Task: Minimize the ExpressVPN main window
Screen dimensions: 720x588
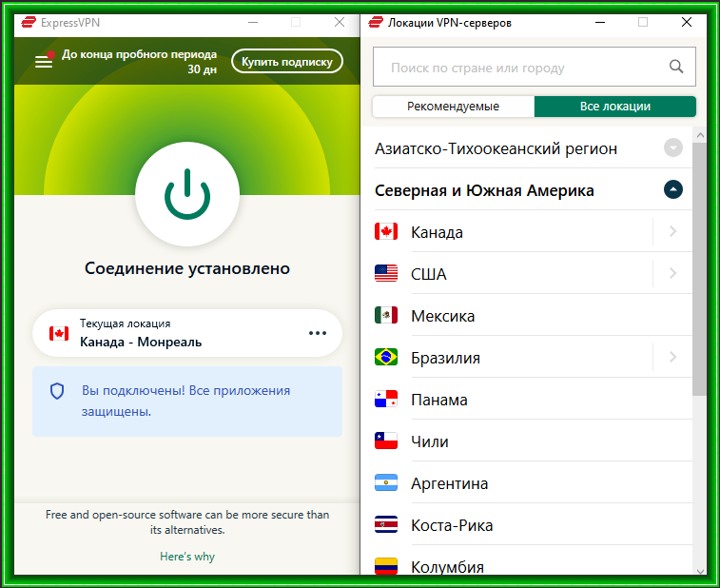Action: tap(253, 22)
